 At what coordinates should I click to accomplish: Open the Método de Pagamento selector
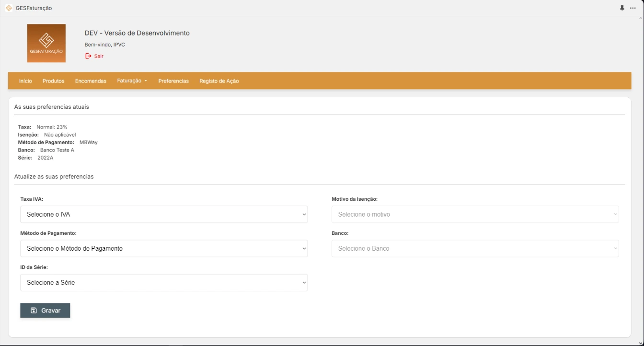pyautogui.click(x=164, y=248)
